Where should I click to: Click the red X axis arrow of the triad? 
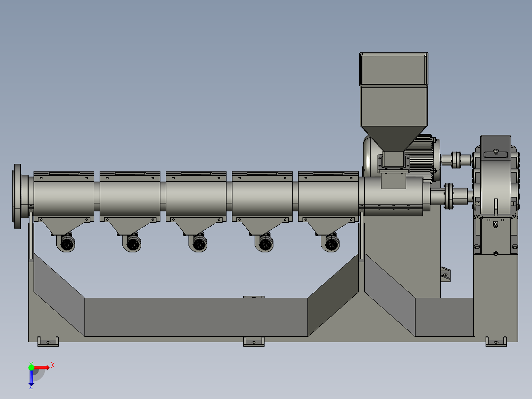coord(41,367)
